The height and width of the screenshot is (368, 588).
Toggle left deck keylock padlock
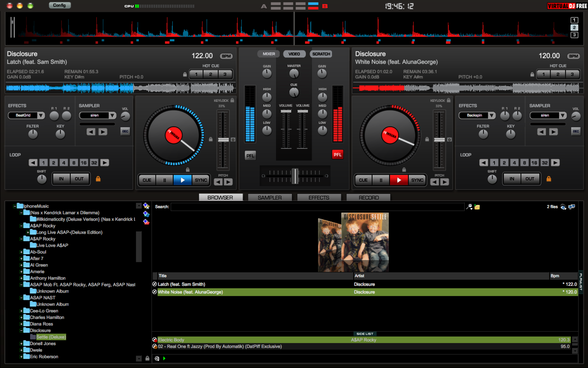coord(232,100)
